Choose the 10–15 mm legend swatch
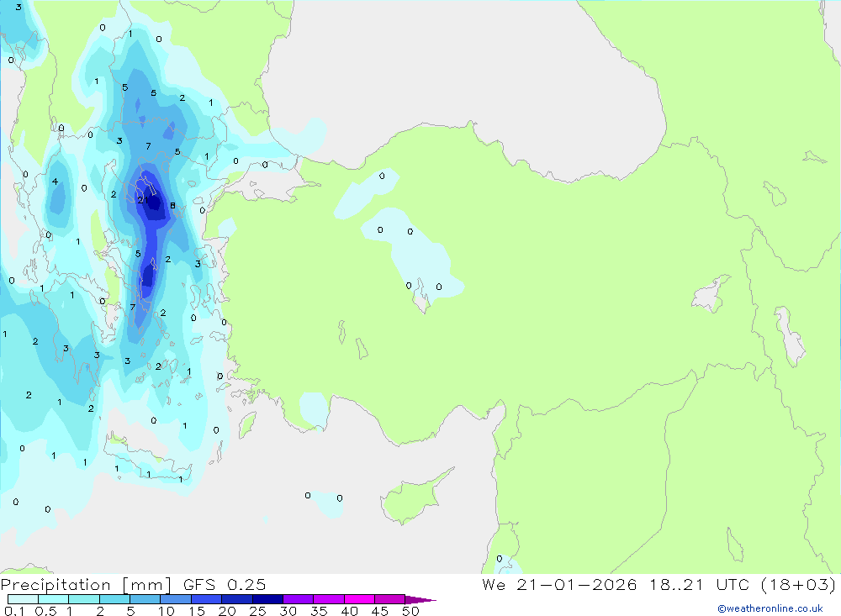This screenshot has height=616, width=841. pos(176,599)
